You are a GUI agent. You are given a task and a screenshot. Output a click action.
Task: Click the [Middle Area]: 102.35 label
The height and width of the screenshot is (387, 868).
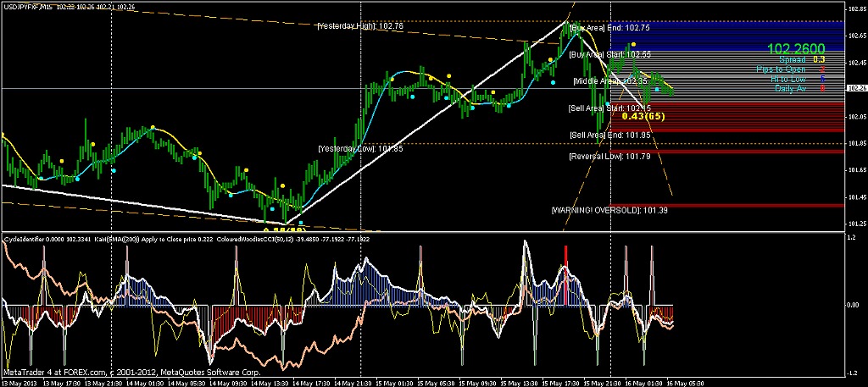tap(610, 80)
